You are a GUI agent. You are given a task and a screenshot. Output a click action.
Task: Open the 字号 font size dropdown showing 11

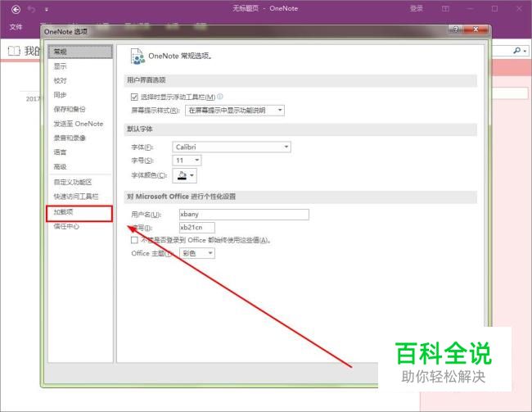[187, 161]
